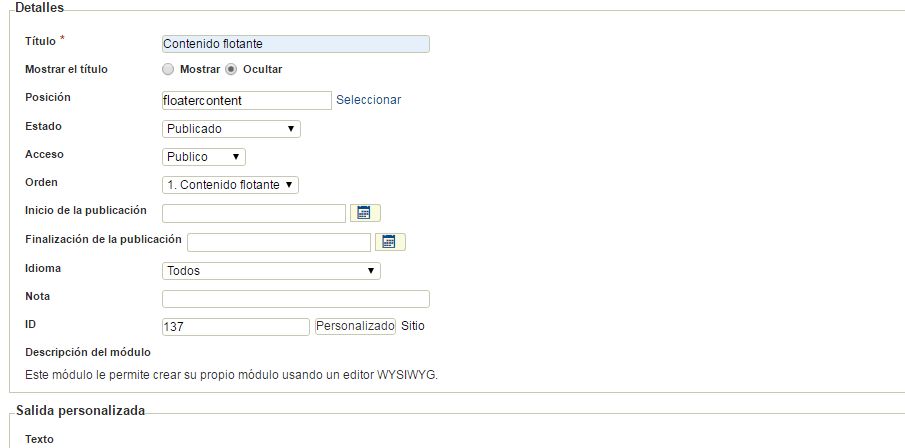This screenshot has width=905, height=448.
Task: Expand the Orden dropdown list
Action: (x=230, y=185)
